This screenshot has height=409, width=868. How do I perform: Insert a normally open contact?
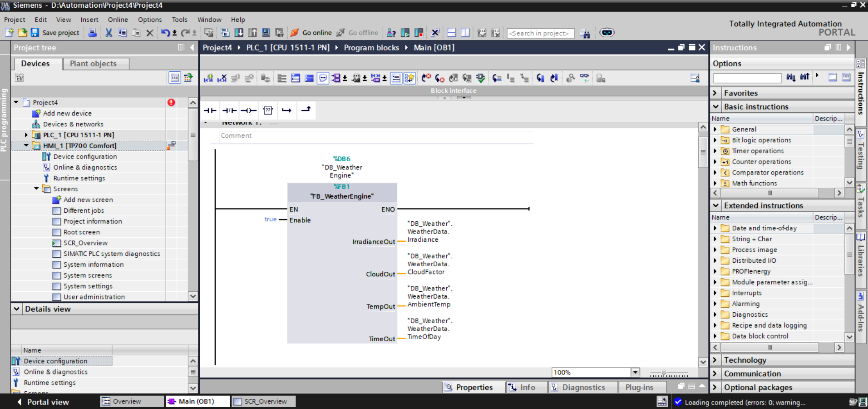point(210,110)
